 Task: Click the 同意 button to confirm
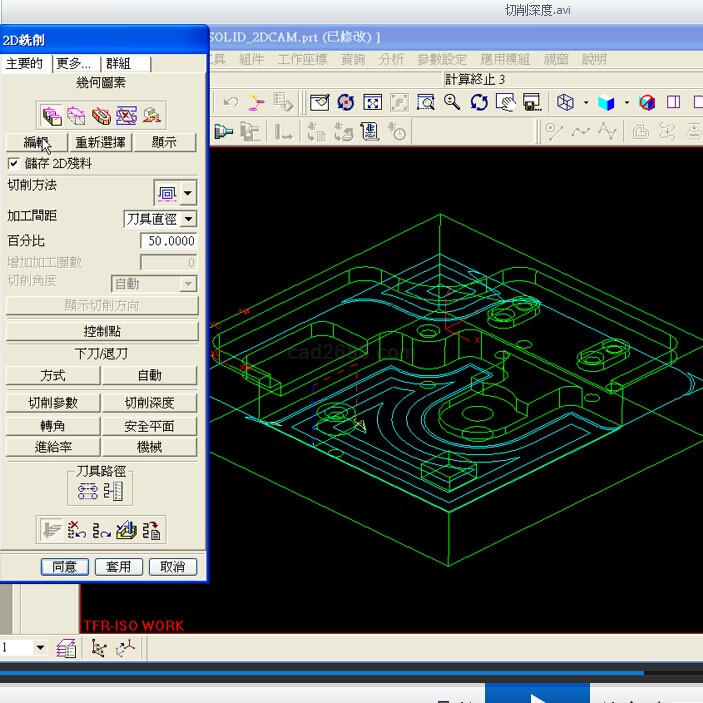(65, 567)
